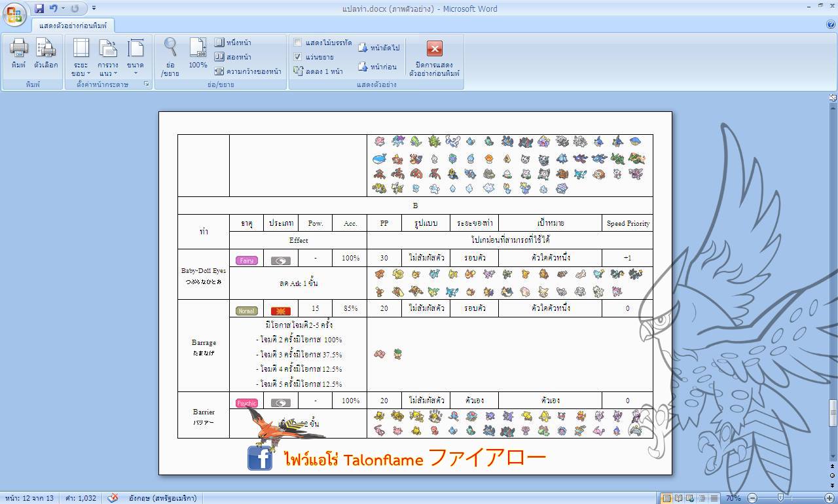Click the Print (พิมพ์) printer icon
The width and height of the screenshot is (838, 504).
[18, 53]
